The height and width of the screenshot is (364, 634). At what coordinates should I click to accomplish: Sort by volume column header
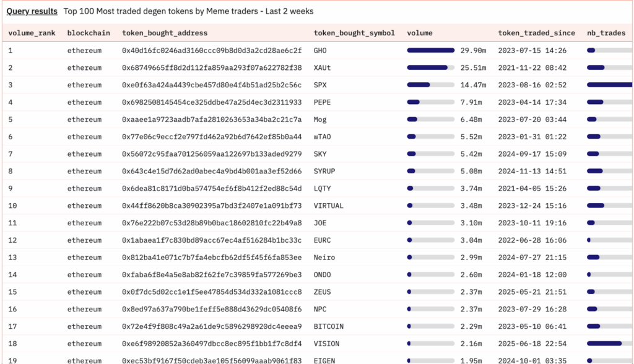pos(420,33)
